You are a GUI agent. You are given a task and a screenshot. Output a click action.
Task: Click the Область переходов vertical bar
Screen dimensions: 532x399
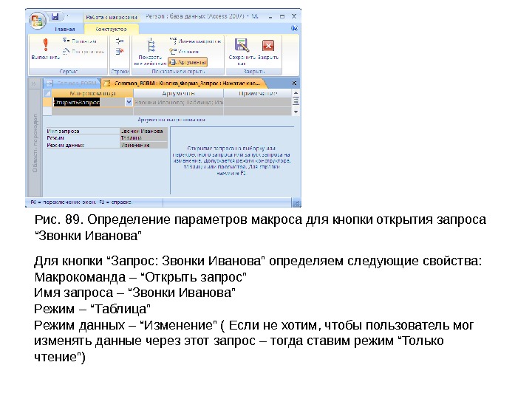[35, 143]
